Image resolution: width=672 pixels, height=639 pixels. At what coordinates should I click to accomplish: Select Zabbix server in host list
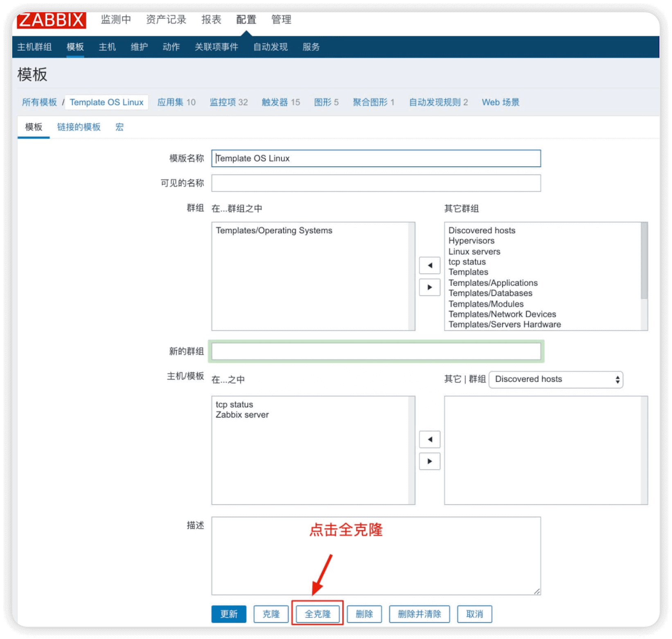click(242, 415)
